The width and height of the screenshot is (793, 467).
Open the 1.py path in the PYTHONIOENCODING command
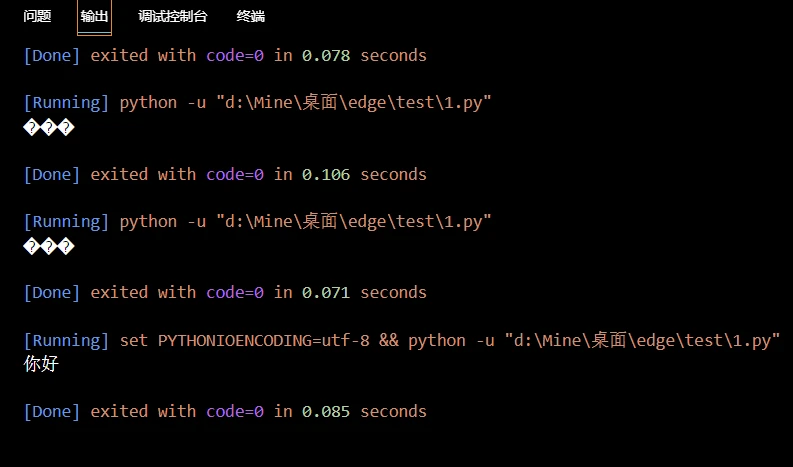tap(642, 341)
